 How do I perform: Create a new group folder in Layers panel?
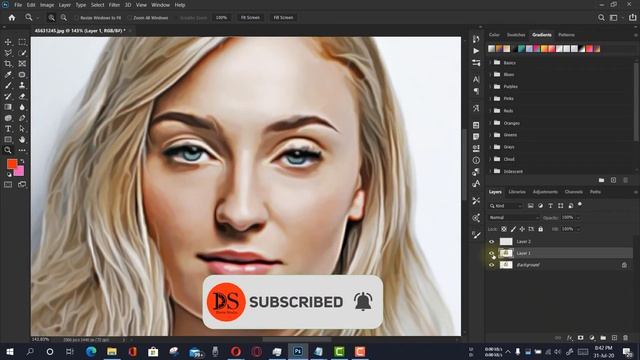tap(603, 338)
